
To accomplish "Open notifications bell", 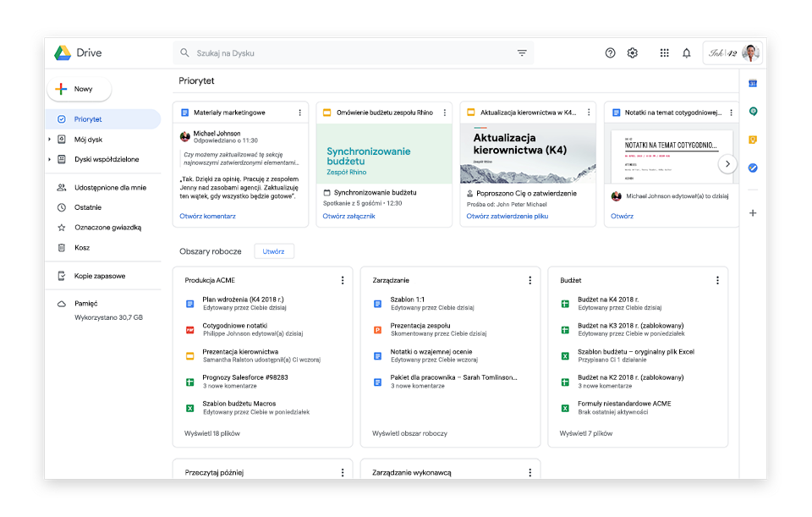I will click(x=686, y=52).
